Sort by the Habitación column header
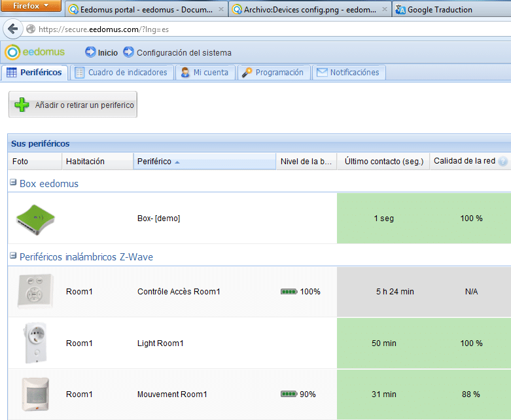This screenshot has height=420, width=511. click(x=97, y=162)
